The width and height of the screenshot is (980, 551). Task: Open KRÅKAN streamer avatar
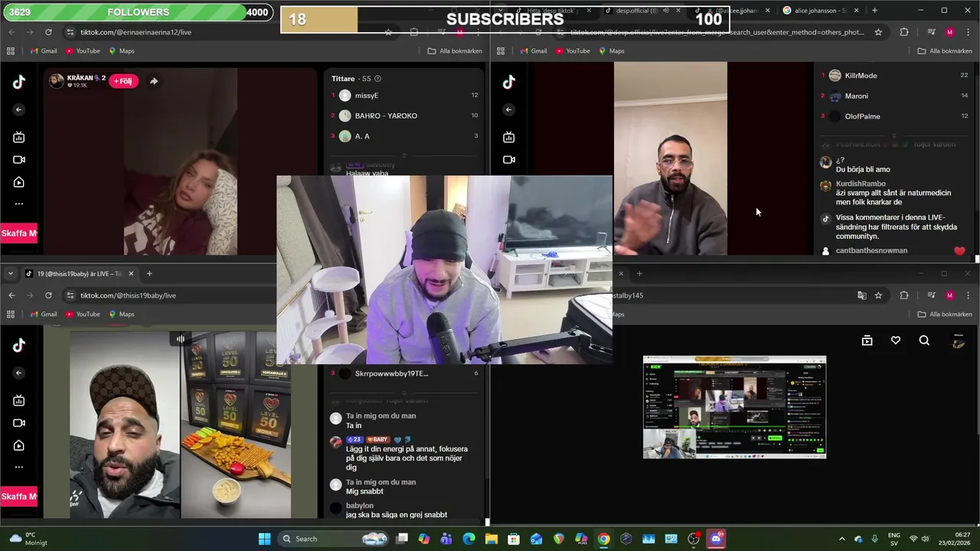point(57,81)
